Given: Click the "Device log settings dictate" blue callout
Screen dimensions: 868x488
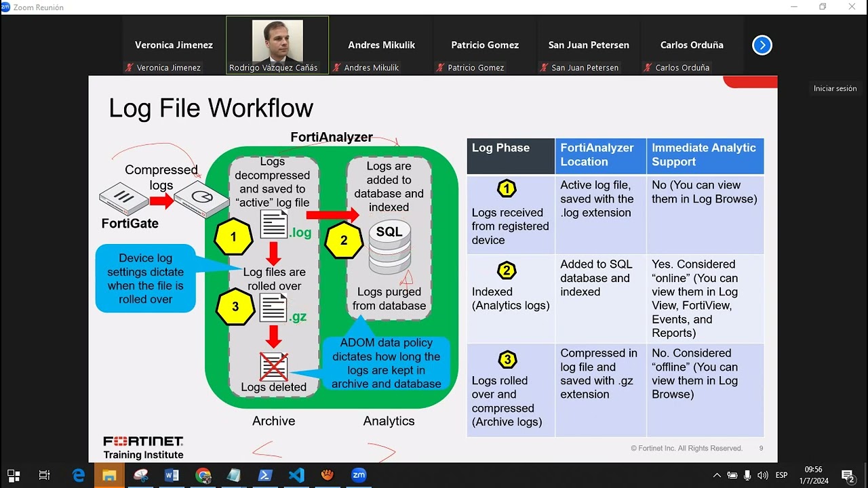Looking at the screenshot, I should (x=145, y=279).
